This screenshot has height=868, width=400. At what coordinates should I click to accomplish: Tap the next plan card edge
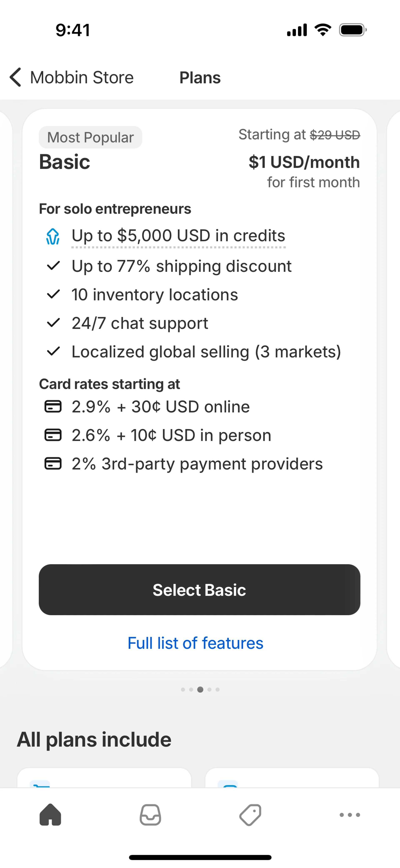[x=394, y=387]
